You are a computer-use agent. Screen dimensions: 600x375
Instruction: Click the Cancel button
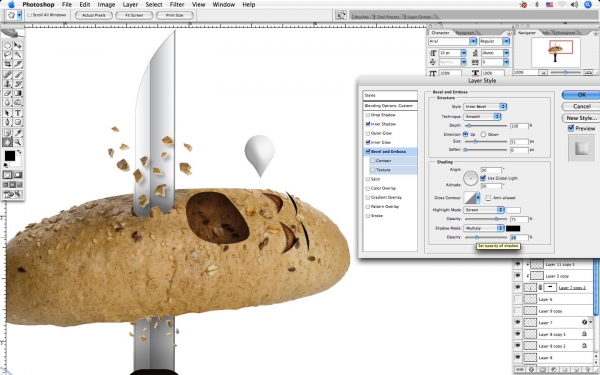[x=582, y=106]
